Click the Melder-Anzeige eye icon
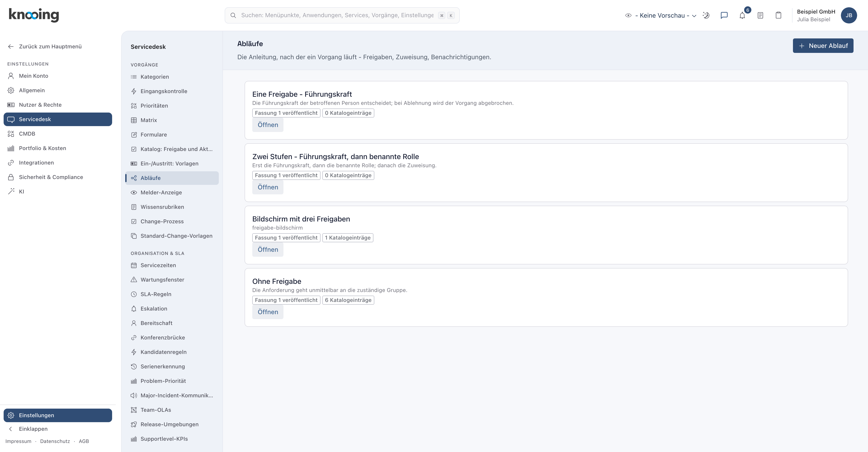Viewport: 868px width, 452px height. click(x=134, y=192)
